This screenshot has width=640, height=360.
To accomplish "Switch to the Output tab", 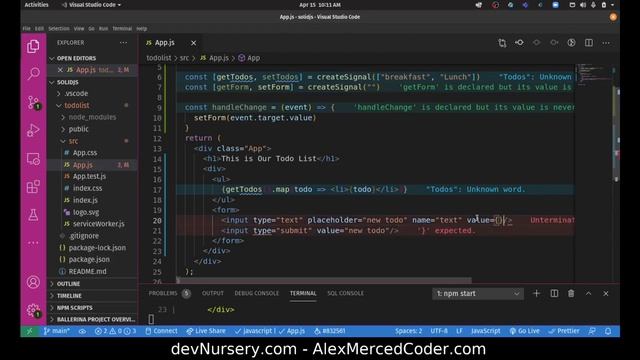I will pos(213,293).
